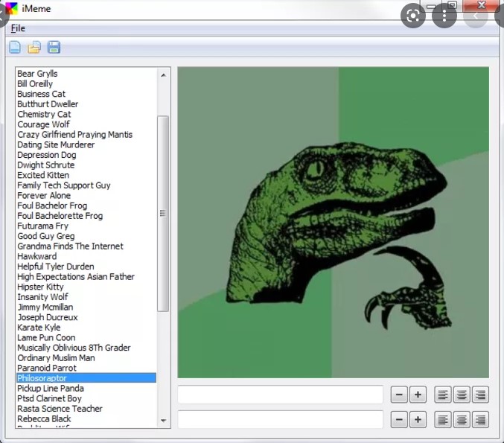Viewport: 504px width, 443px height.
Task: Click the meme list scroll down arrow
Action: pyautogui.click(x=163, y=421)
